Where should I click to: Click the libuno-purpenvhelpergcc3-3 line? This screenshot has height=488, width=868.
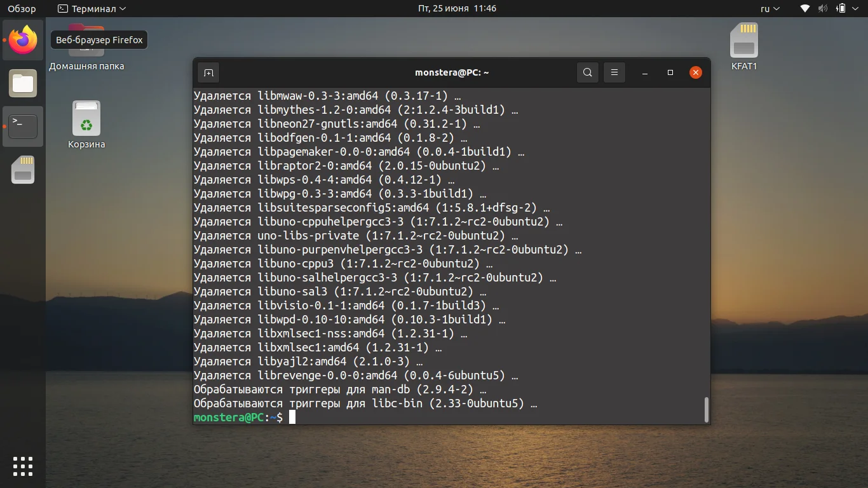tap(388, 250)
